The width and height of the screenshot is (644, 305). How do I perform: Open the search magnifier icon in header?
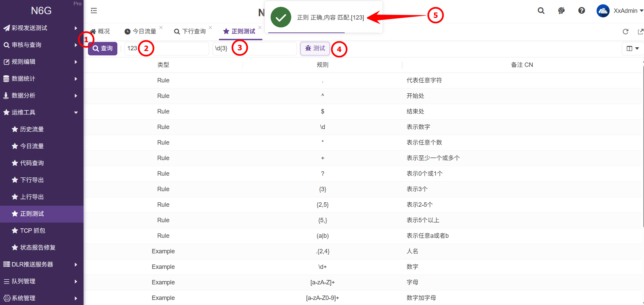(541, 11)
